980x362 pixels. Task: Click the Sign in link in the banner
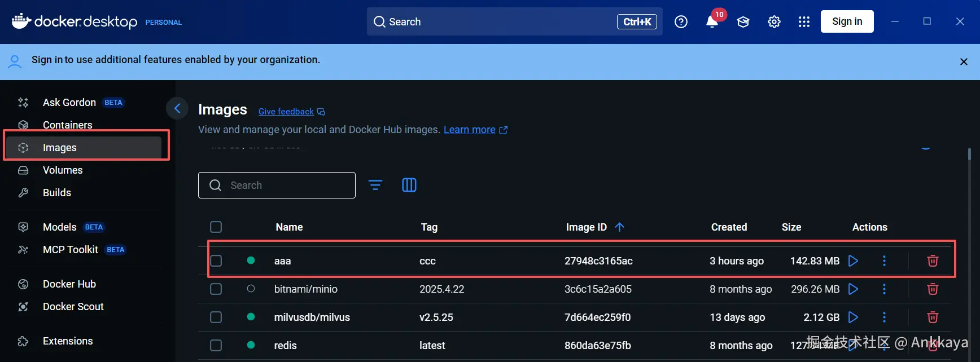pos(47,60)
